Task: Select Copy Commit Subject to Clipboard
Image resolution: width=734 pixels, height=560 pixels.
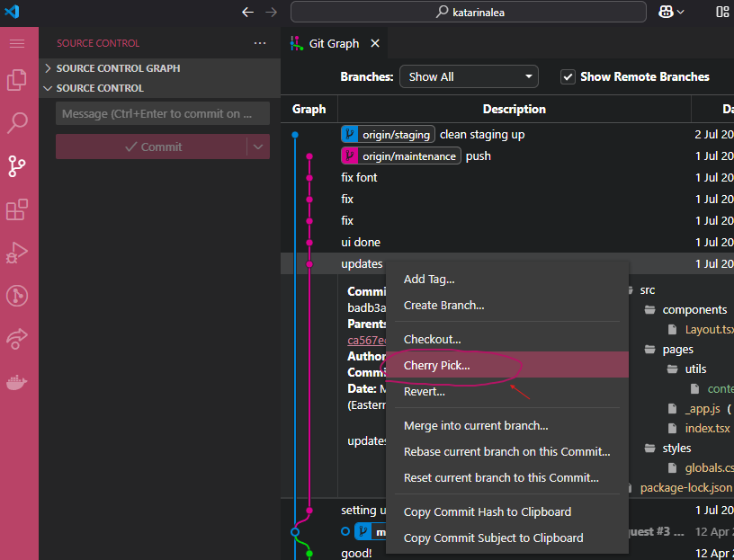Action: coord(507,538)
